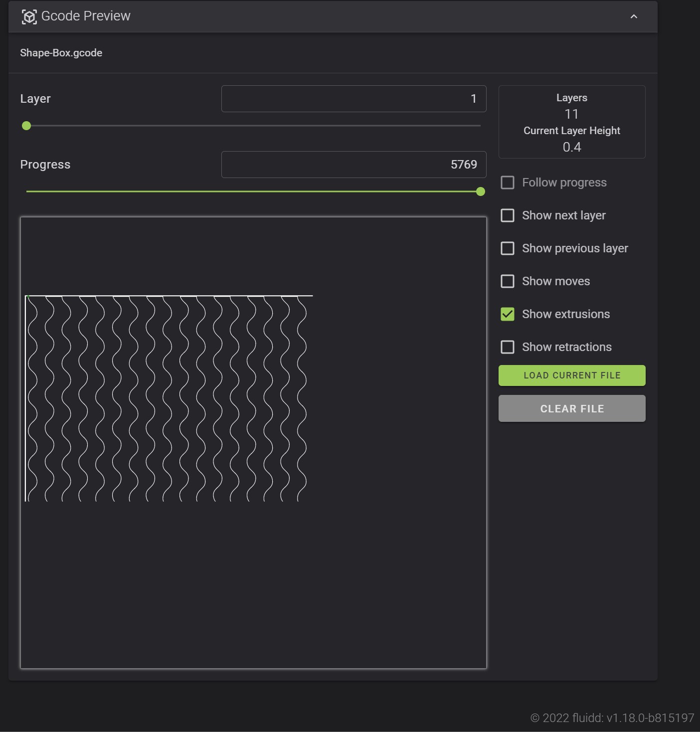The height and width of the screenshot is (732, 700).
Task: Click the Clear File button
Action: click(571, 408)
